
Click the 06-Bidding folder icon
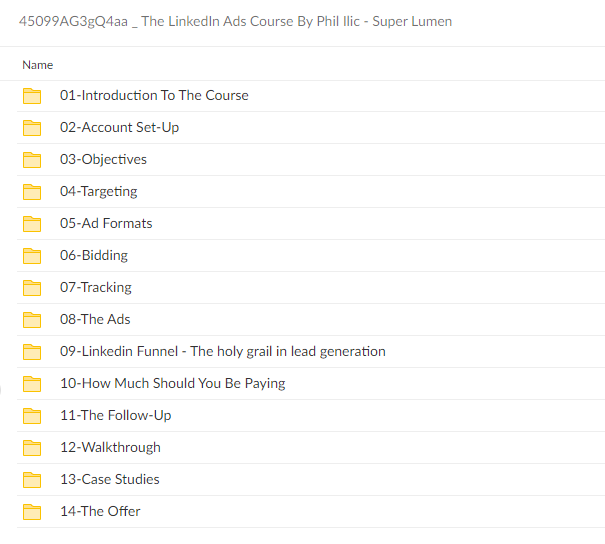pyautogui.click(x=32, y=256)
